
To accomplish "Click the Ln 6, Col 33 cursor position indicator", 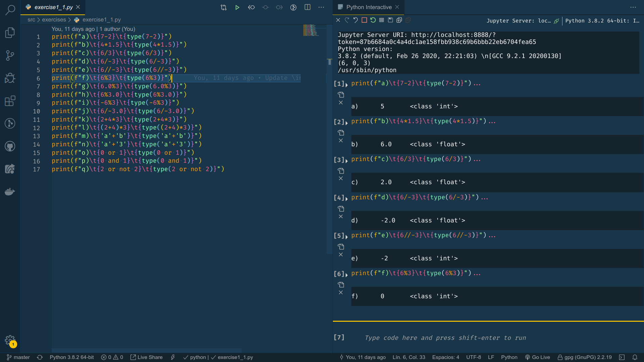I will pos(409,357).
